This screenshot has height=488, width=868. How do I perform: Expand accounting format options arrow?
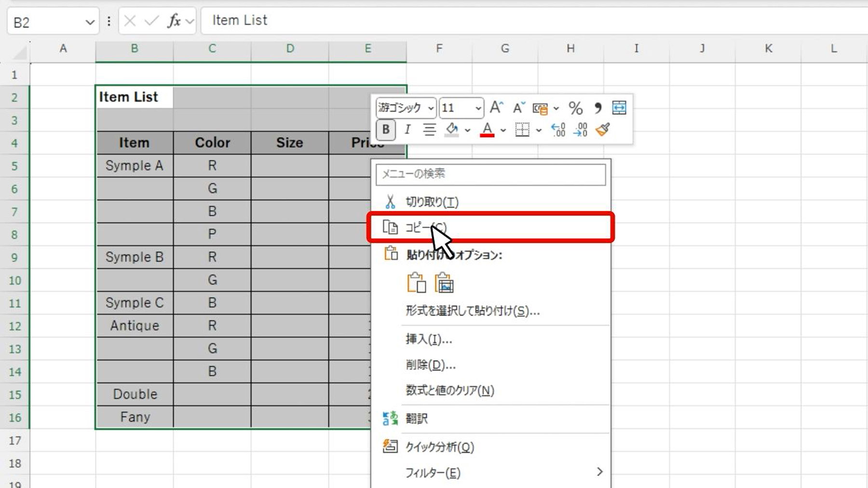coord(556,108)
